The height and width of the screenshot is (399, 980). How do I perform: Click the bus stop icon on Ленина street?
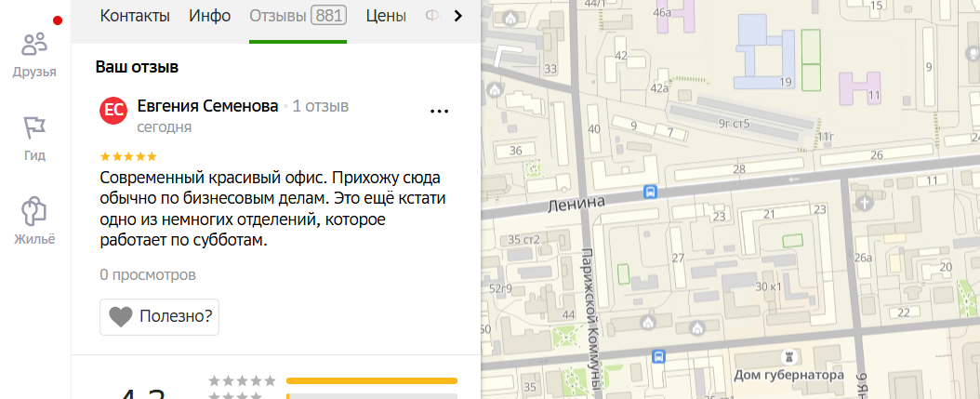click(650, 192)
